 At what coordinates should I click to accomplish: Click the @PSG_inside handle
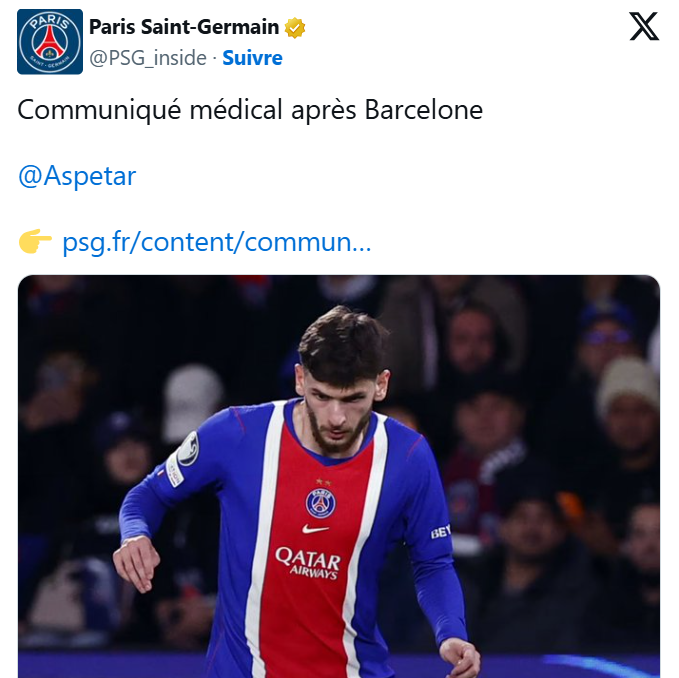pyautogui.click(x=148, y=58)
